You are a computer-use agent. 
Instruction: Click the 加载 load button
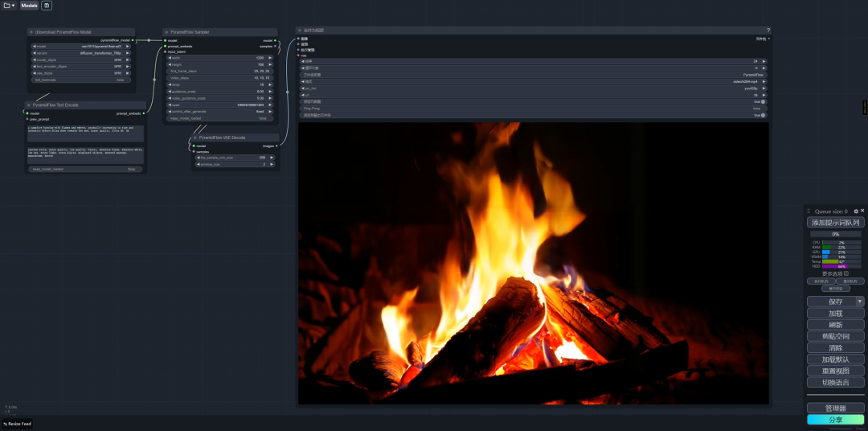click(835, 313)
